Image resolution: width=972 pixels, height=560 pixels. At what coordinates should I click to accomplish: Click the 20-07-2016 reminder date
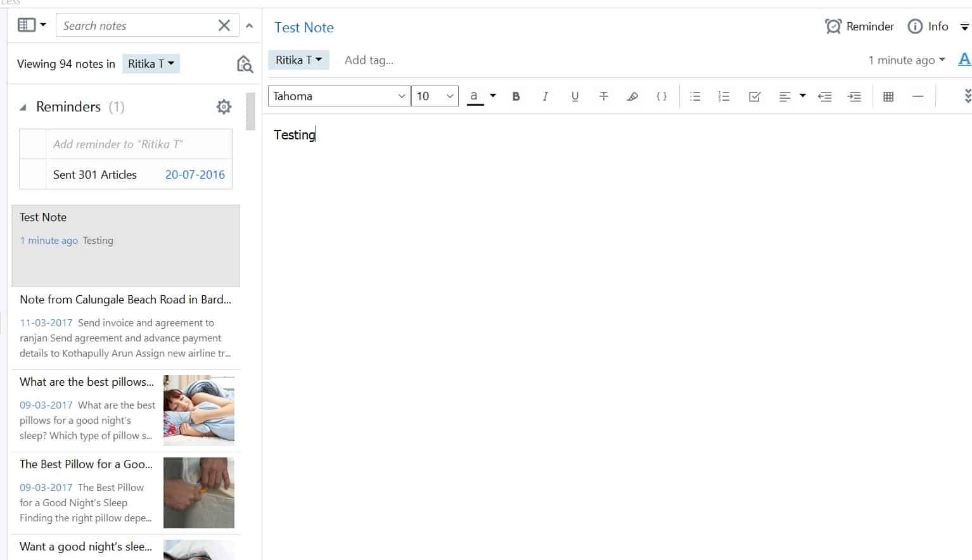point(195,175)
